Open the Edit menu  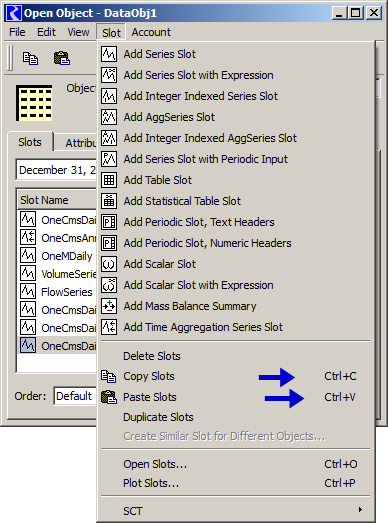click(x=46, y=32)
